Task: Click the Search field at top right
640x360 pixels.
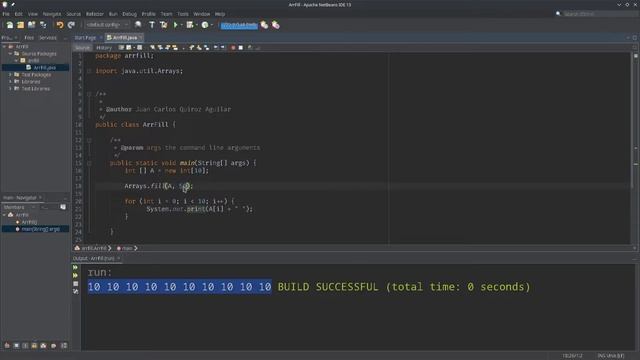Action: tap(600, 14)
